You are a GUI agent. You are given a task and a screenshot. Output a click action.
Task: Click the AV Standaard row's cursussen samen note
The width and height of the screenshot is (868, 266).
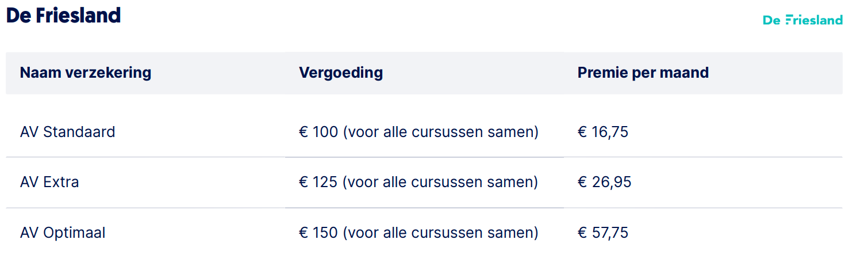(440, 132)
